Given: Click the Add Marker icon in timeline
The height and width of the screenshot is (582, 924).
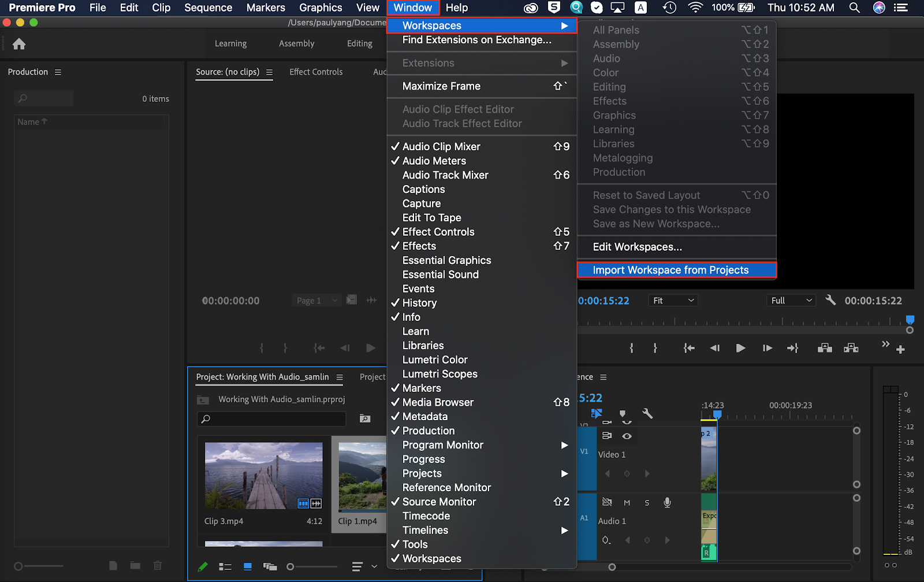Looking at the screenshot, I should (x=623, y=413).
